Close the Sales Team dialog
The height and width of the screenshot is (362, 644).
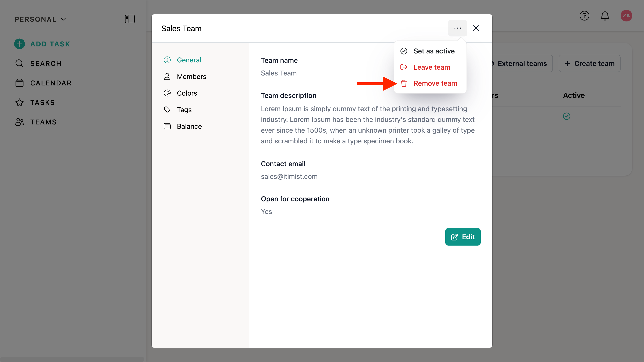476,28
